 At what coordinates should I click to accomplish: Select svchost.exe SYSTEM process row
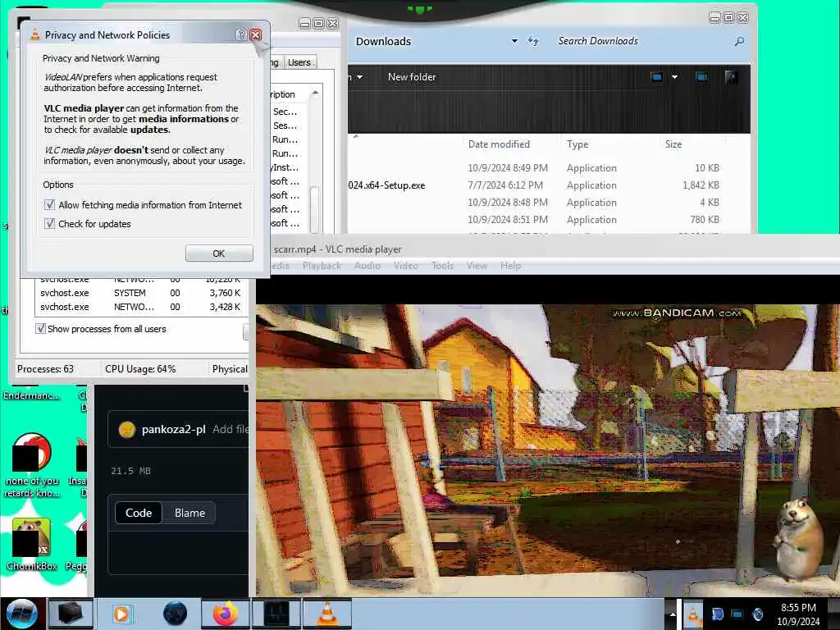pyautogui.click(x=140, y=293)
